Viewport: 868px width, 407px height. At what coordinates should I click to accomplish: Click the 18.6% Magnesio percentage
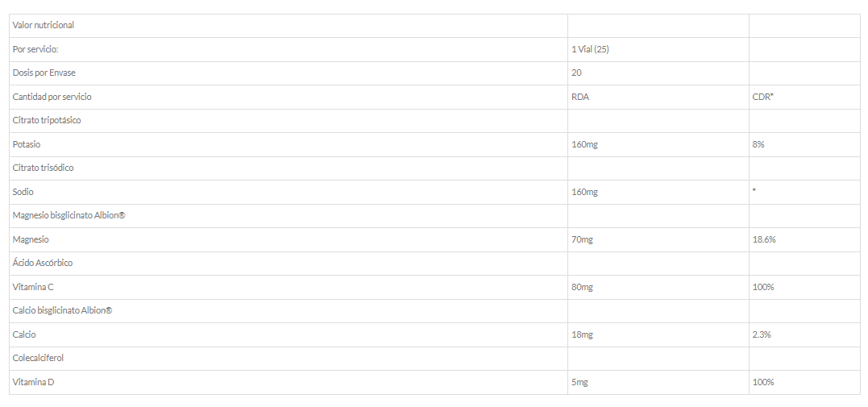click(x=764, y=239)
